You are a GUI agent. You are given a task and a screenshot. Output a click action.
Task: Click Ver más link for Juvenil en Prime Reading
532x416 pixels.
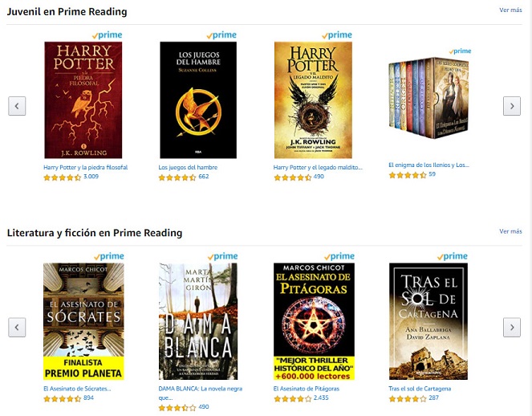click(x=510, y=10)
